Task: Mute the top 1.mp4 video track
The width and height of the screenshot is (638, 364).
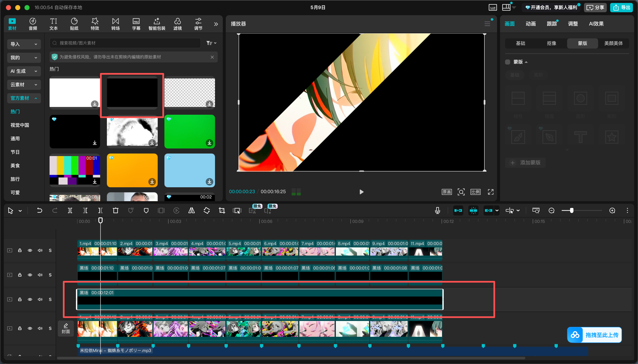Action: click(x=40, y=250)
